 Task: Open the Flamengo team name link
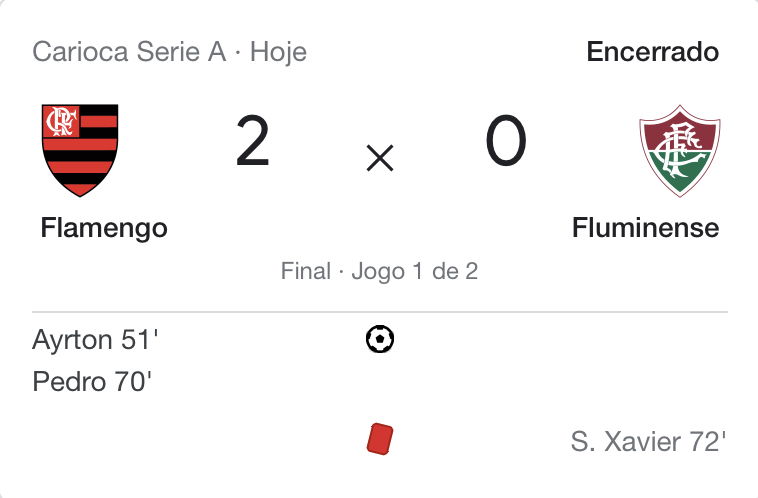click(104, 228)
